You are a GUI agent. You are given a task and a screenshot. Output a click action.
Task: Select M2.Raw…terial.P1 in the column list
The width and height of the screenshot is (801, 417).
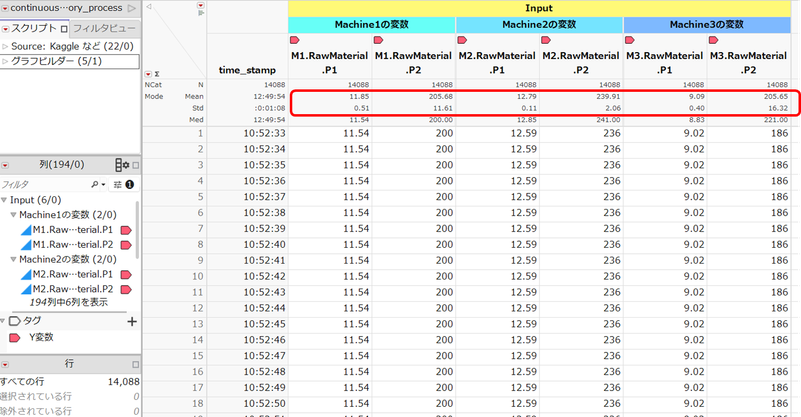pos(73,274)
